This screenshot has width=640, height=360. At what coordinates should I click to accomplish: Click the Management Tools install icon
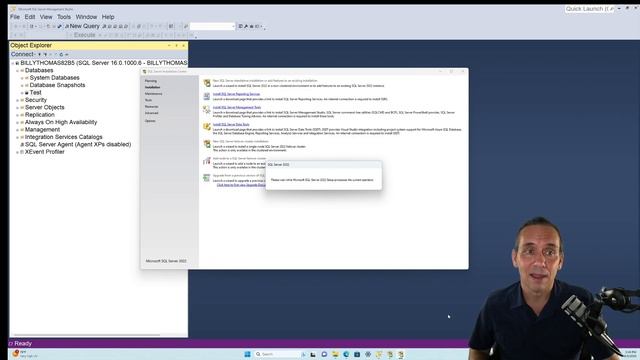(207, 110)
